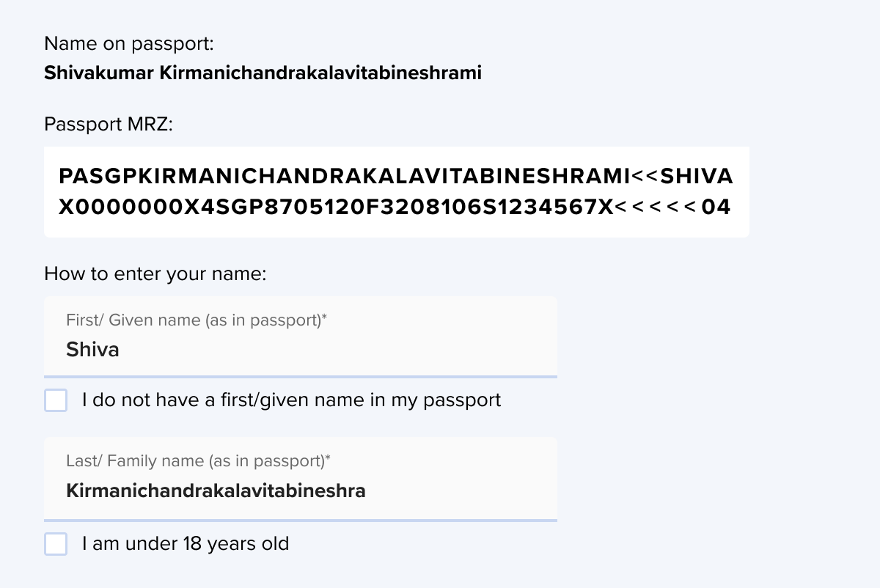Screen dimensions: 880x588
Task: Click the "Name on passport:" label
Action: 129,44
